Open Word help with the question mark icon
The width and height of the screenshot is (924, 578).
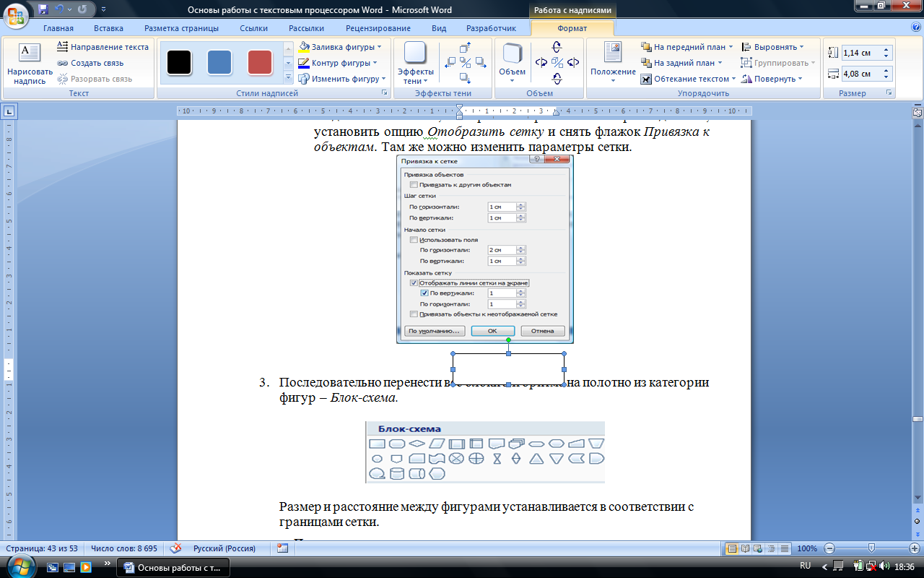(915, 27)
